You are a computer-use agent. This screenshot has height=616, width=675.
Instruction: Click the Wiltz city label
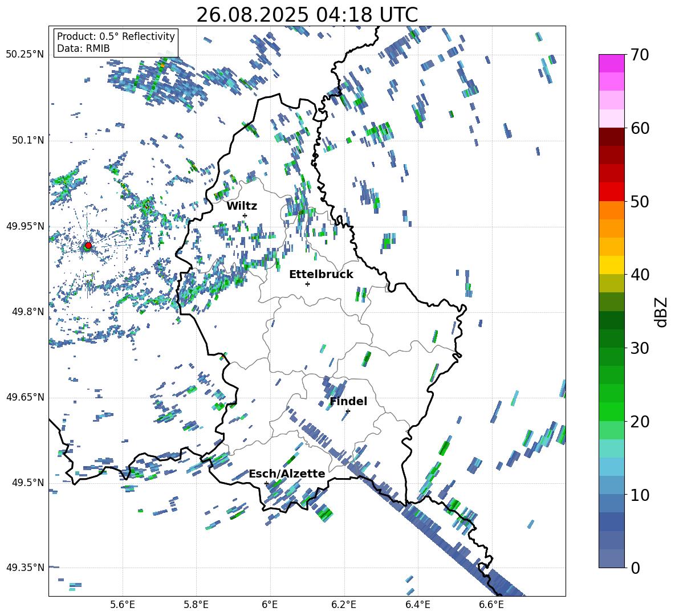pos(242,206)
